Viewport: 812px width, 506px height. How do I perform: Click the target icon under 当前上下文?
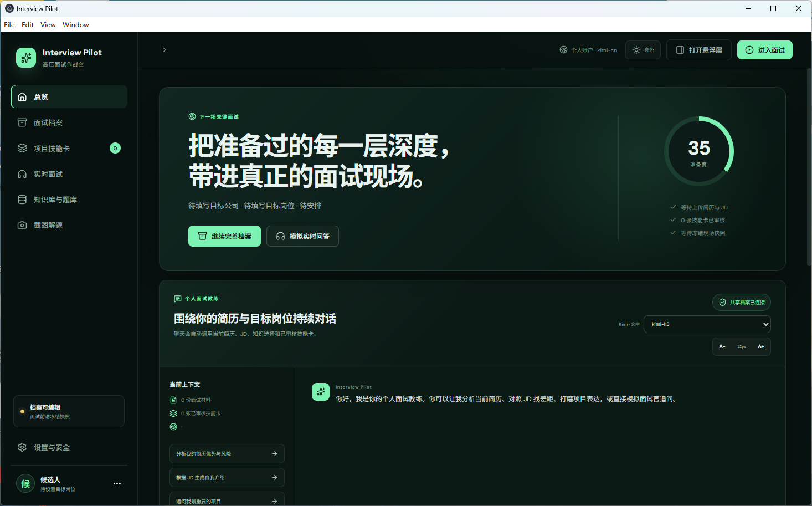click(173, 427)
